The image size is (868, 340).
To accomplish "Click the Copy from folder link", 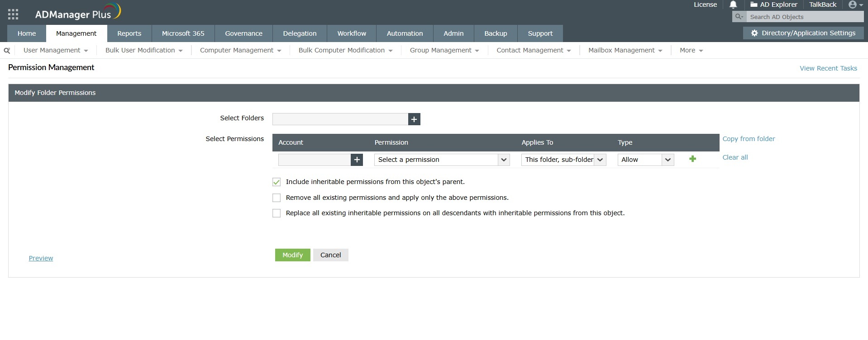I will (x=749, y=139).
